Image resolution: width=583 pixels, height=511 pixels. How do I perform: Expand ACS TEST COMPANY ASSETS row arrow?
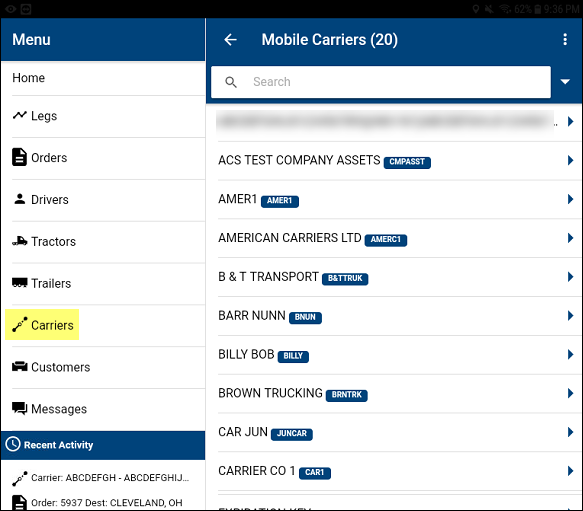tap(570, 160)
